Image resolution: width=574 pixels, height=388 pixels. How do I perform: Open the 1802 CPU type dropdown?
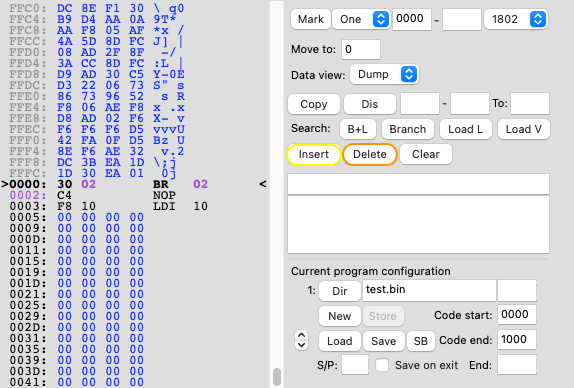(x=515, y=19)
